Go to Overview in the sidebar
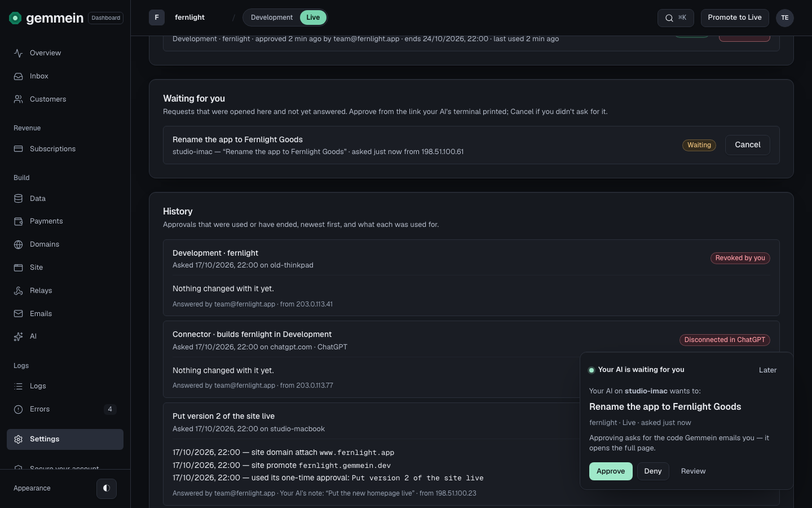 tap(65, 53)
